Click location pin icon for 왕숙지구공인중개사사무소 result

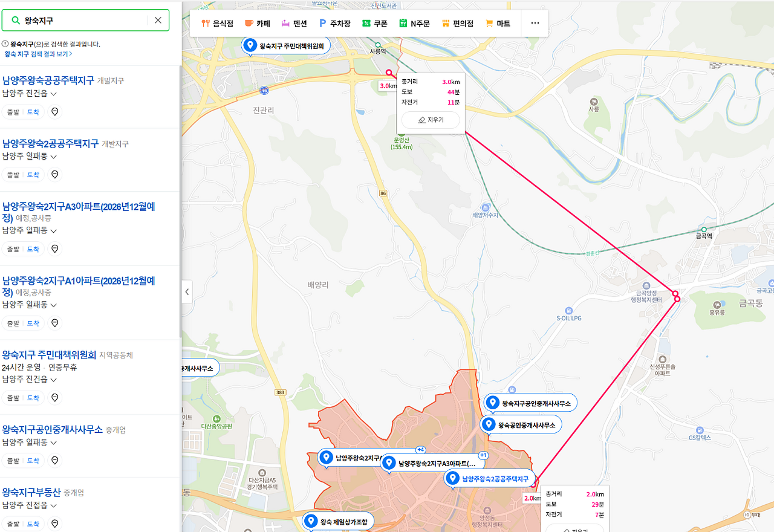[x=55, y=461]
